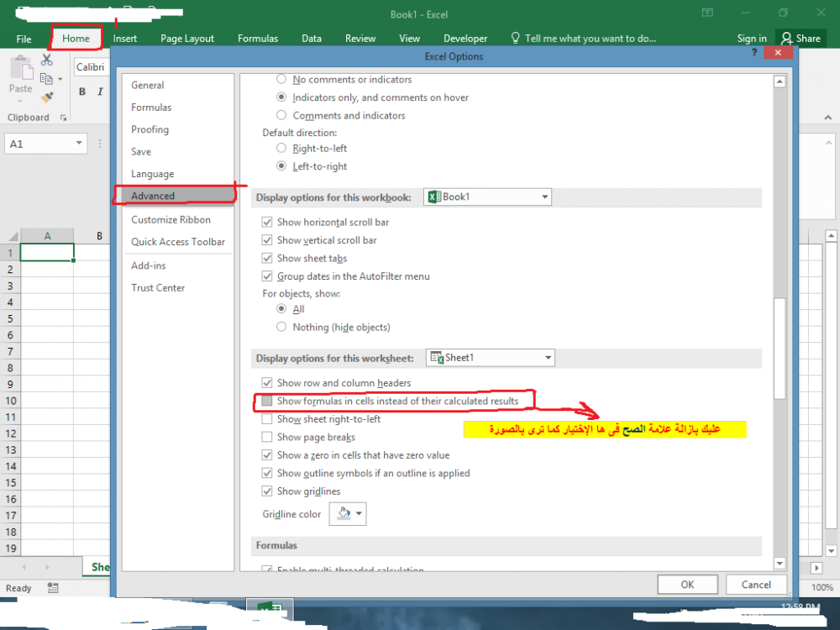840x630 pixels.
Task: Switch to the Insert tab
Action: [x=125, y=39]
